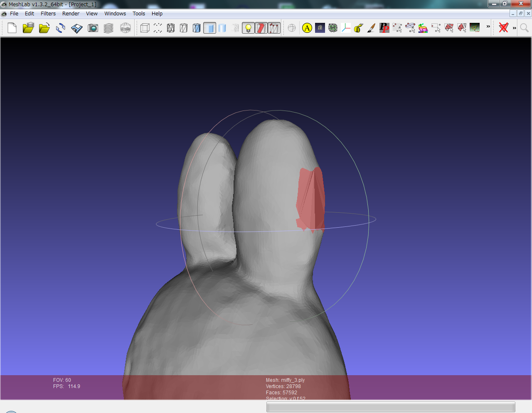532x413 pixels.
Task: Open the rainbow bunny quality mapper
Action: coord(423,28)
